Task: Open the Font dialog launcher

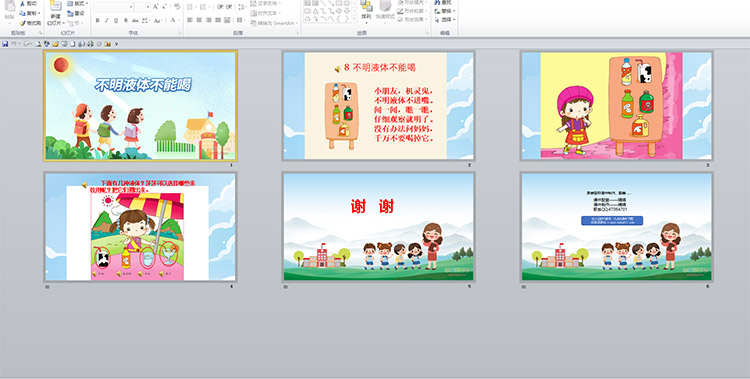Action: coord(179,33)
